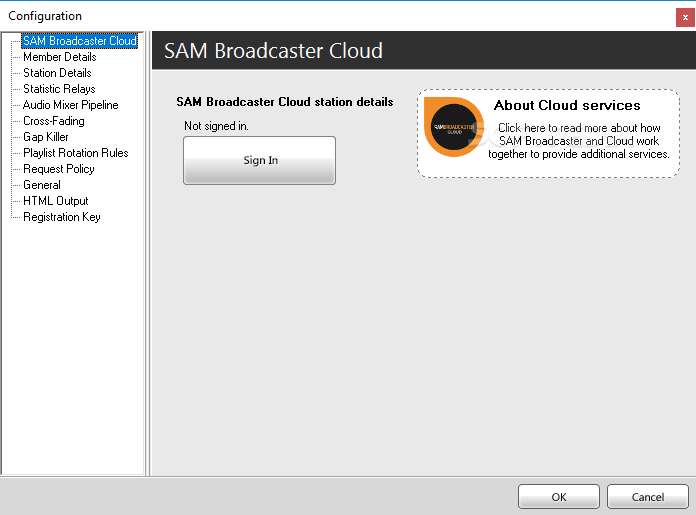Open General settings page
Viewport: 696px width, 515px height.
42,185
